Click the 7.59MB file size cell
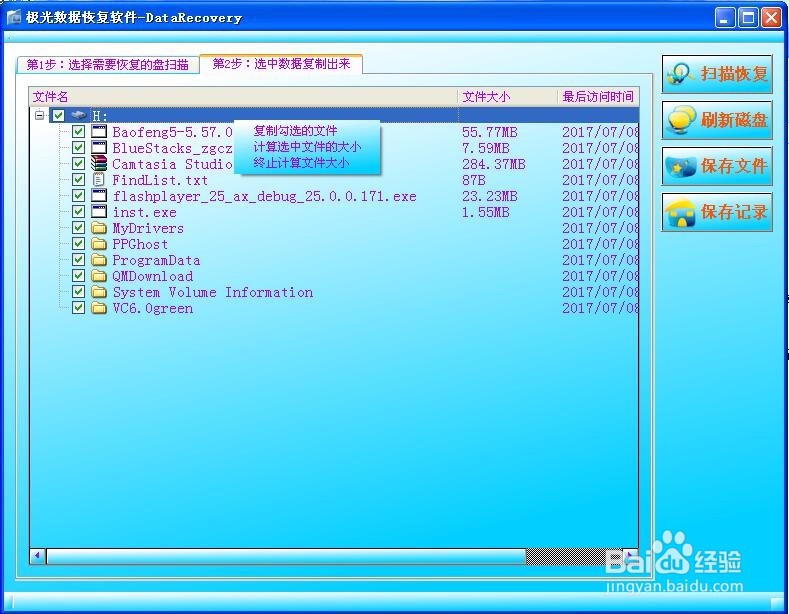Image resolution: width=789 pixels, height=614 pixels. point(486,148)
